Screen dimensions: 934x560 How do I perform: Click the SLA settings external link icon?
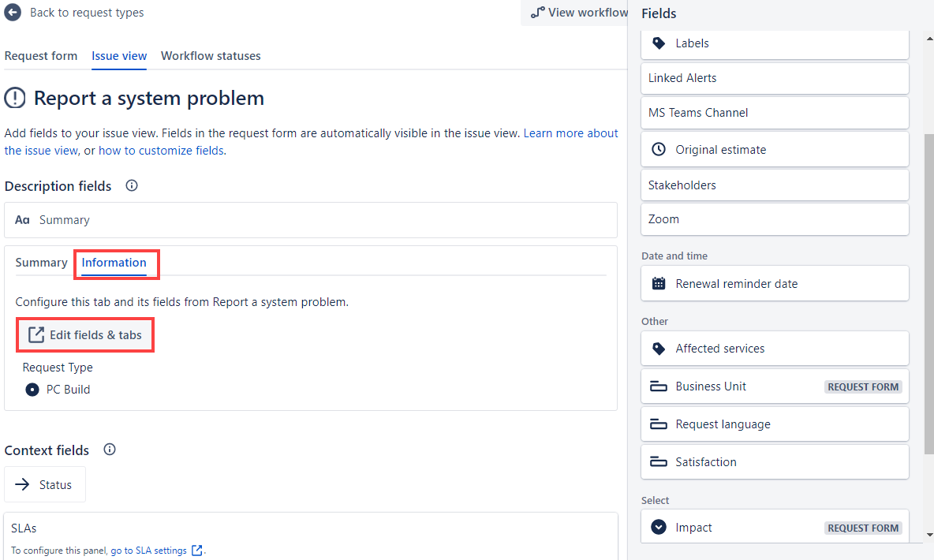(x=196, y=551)
